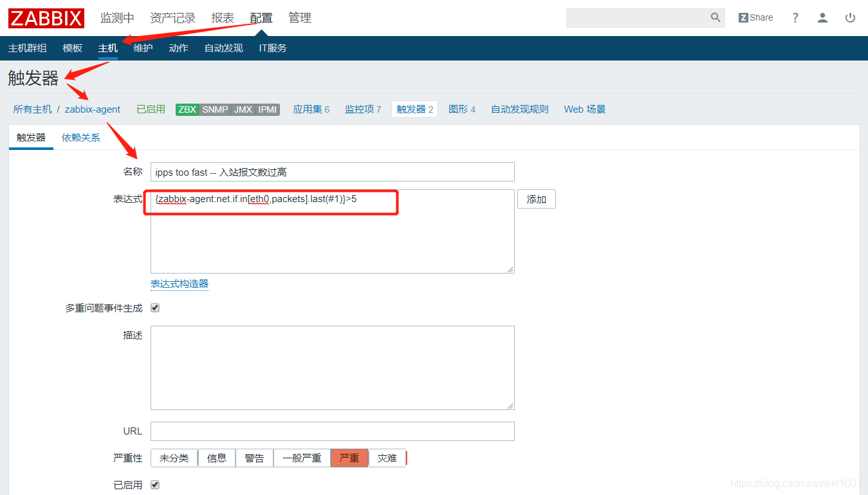Go to IT服务 submenu

(273, 48)
